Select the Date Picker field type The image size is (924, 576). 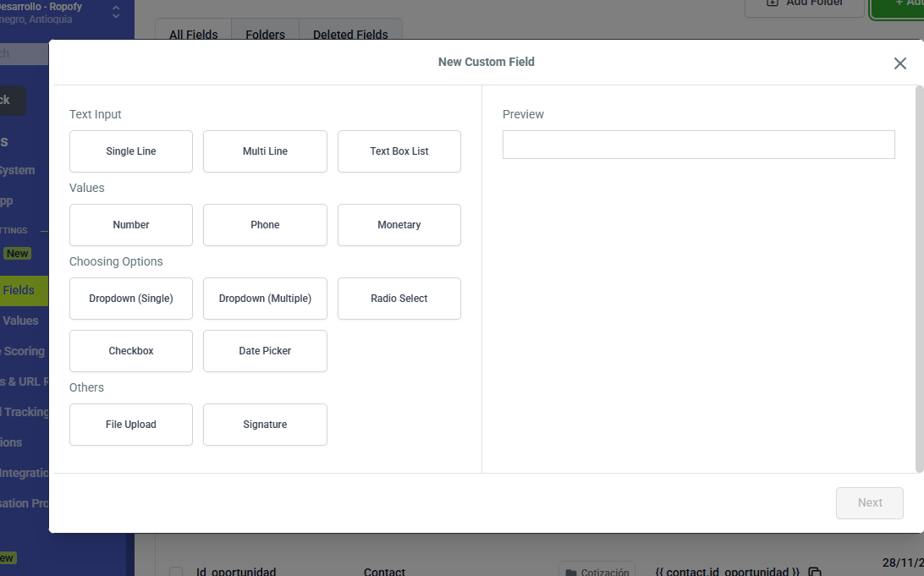pos(265,351)
